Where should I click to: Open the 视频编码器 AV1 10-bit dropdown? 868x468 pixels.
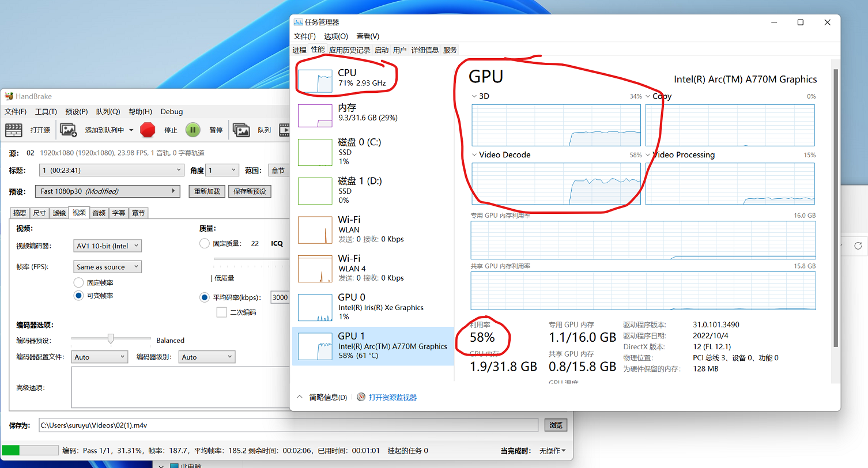(108, 246)
